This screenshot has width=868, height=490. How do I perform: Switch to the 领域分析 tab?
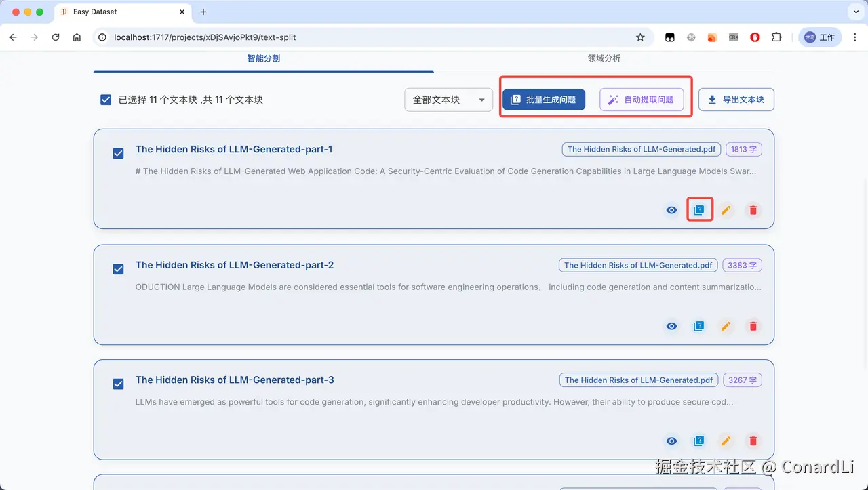pos(604,58)
